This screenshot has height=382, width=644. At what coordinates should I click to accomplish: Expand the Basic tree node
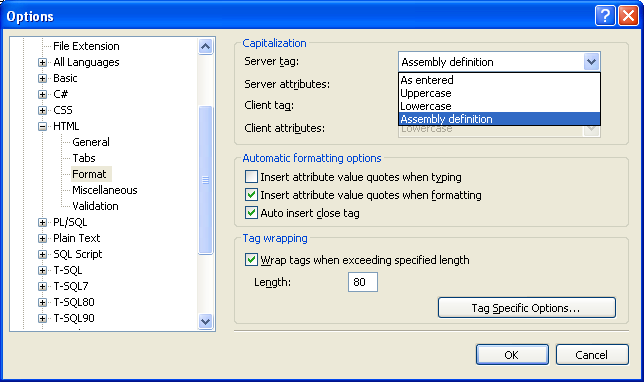(42, 78)
